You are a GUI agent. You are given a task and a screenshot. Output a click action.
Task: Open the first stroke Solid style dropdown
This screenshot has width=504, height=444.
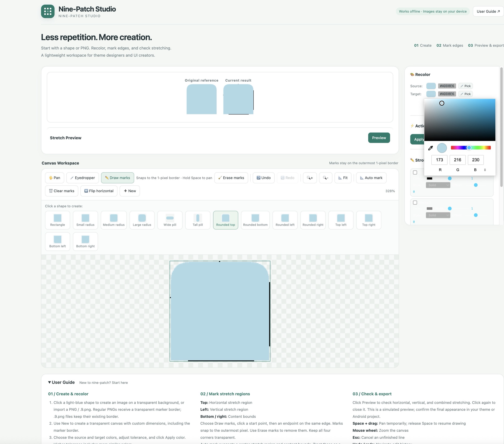click(x=438, y=185)
